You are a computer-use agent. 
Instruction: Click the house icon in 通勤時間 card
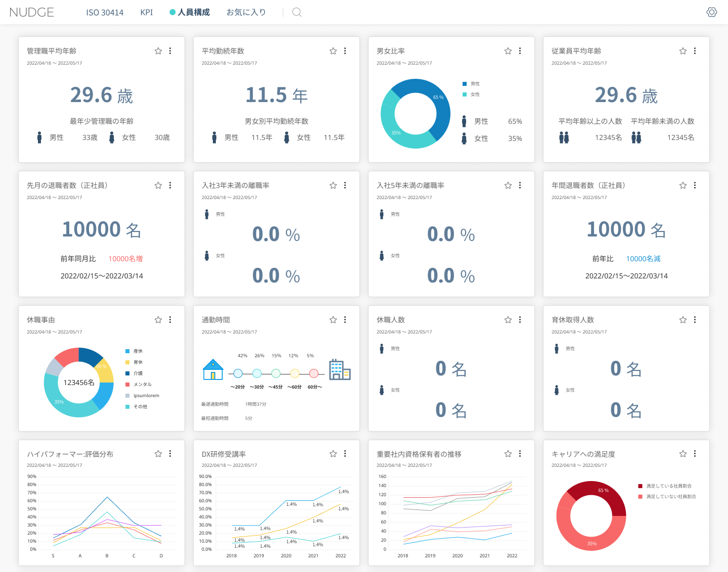tap(213, 369)
